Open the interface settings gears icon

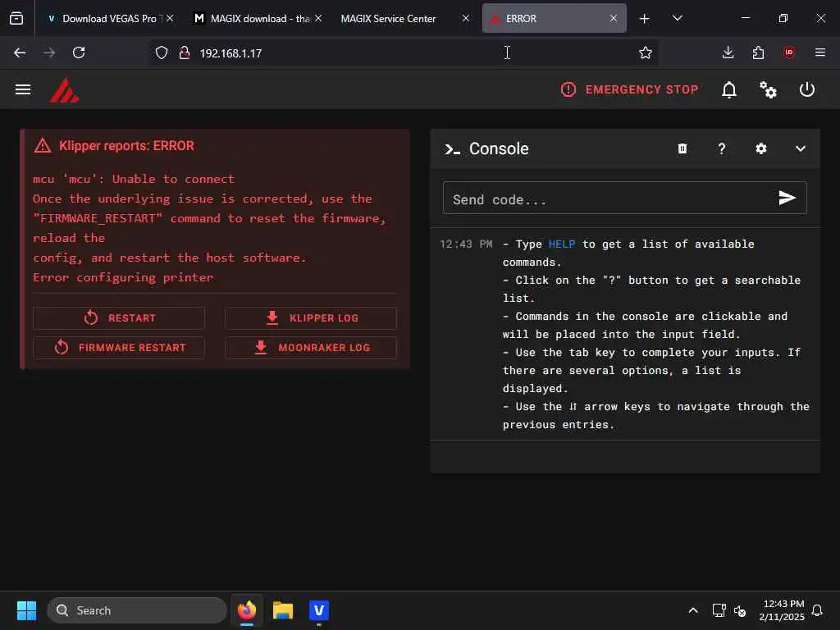768,89
